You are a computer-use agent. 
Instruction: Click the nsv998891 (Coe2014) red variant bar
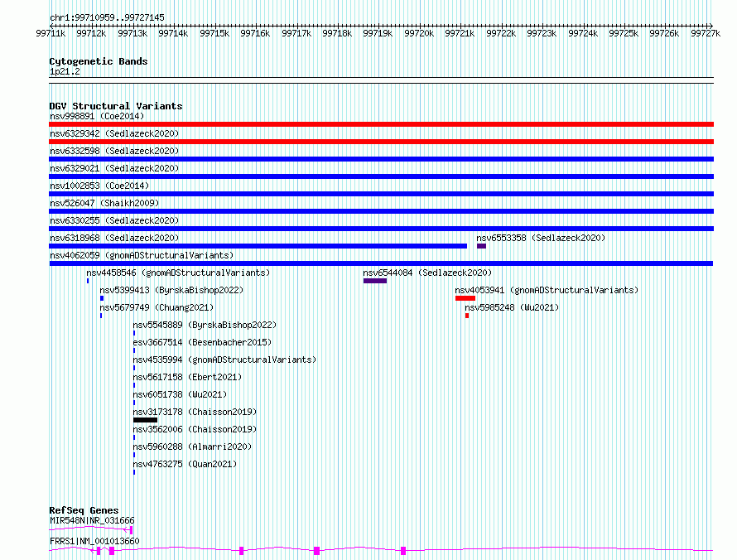click(381, 124)
